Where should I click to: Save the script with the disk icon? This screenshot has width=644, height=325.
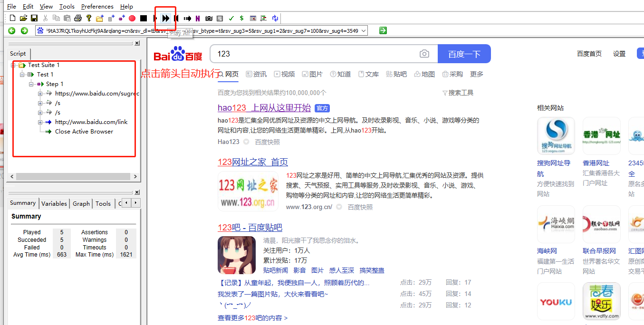[34, 18]
